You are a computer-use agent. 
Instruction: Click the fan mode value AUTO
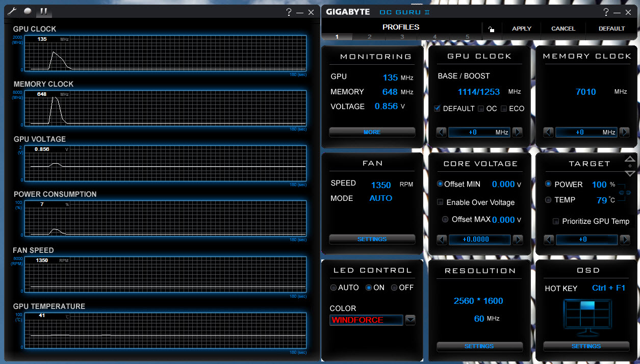tap(381, 198)
